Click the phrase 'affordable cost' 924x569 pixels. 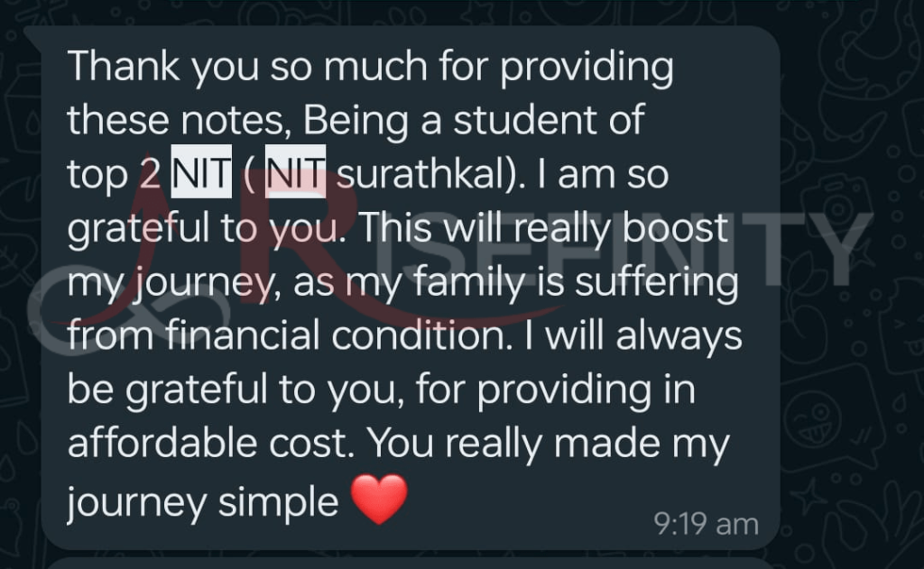(212, 443)
